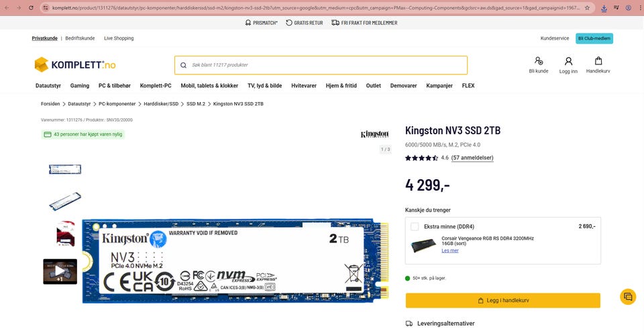This screenshot has width=644, height=335.
Task: Open the chat bubble widget
Action: pos(628,296)
